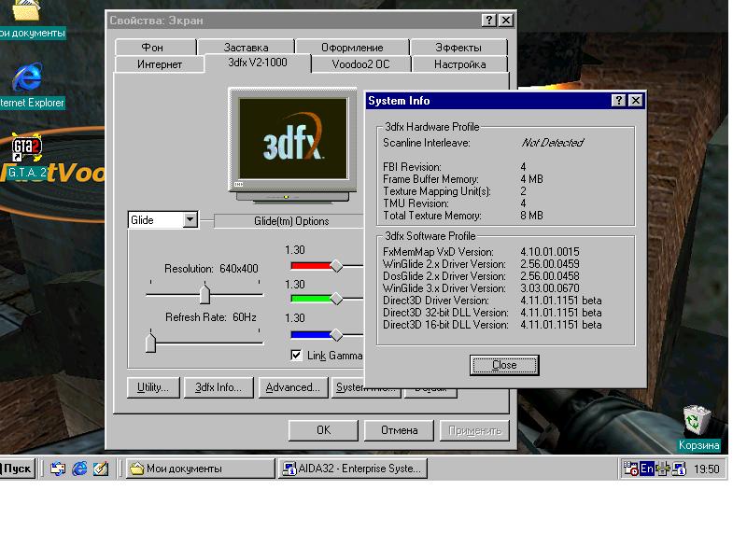This screenshot has height=560, width=747.
Task: Click the Frame Buffer Memory 4 MB value
Action: [531, 179]
